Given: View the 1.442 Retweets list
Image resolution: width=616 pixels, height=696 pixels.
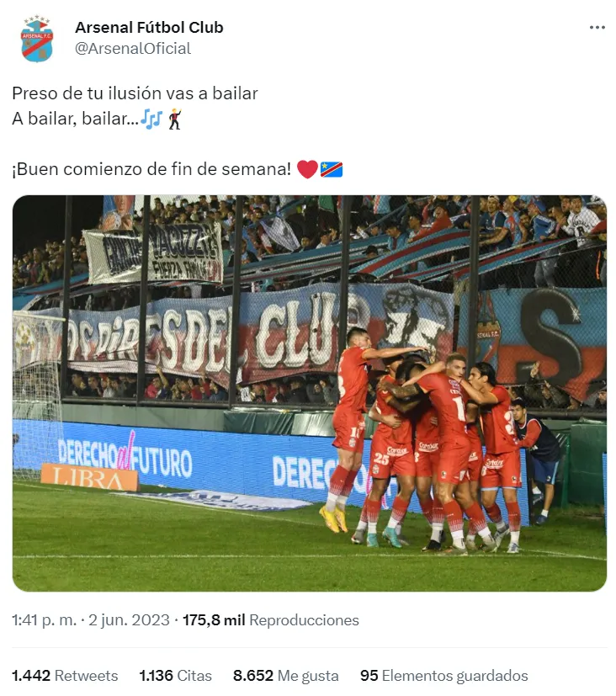Looking at the screenshot, I should coord(65,675).
